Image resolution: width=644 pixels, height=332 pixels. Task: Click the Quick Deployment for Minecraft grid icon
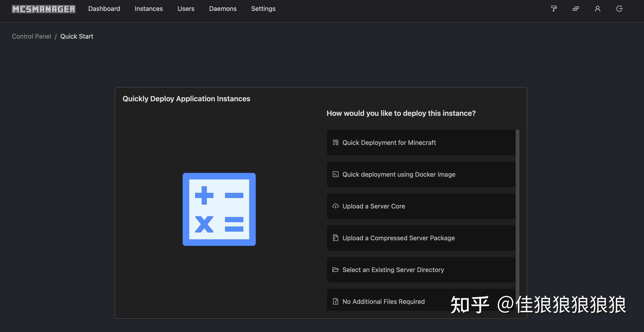coord(335,143)
